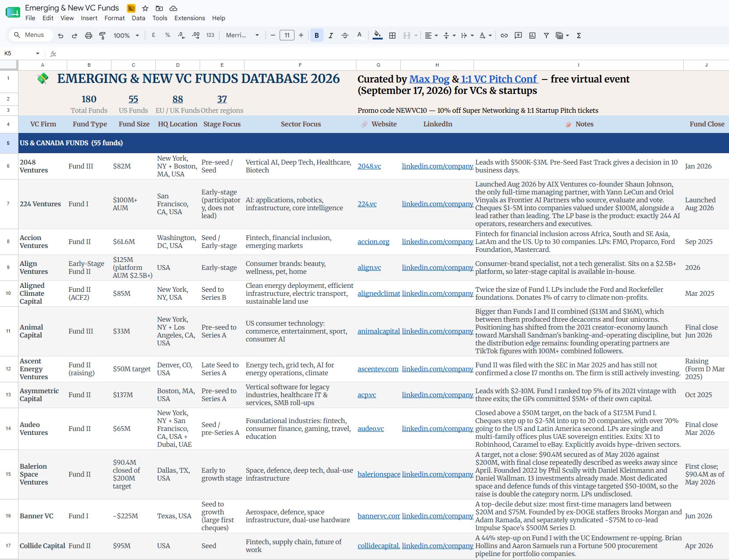Click the Undo arrow icon
Screen dimensions: 729x560
[x=61, y=36]
